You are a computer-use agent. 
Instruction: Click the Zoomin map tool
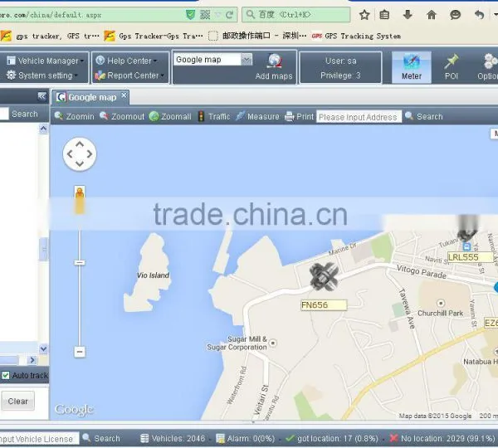pos(75,116)
